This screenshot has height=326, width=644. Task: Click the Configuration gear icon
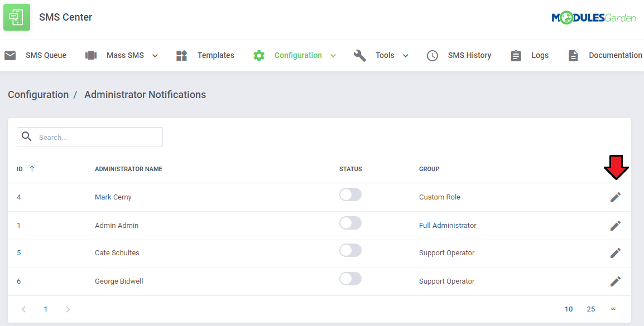point(259,55)
